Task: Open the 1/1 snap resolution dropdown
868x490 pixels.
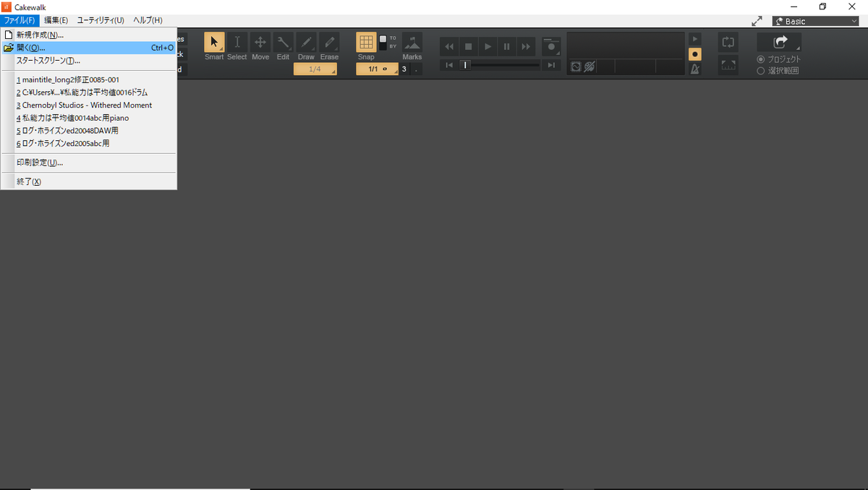Action: 378,69
